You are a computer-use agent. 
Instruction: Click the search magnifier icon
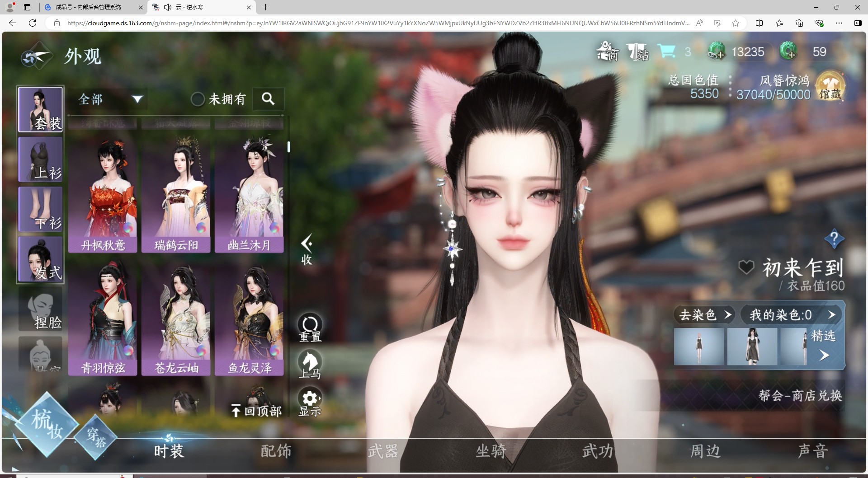[268, 98]
